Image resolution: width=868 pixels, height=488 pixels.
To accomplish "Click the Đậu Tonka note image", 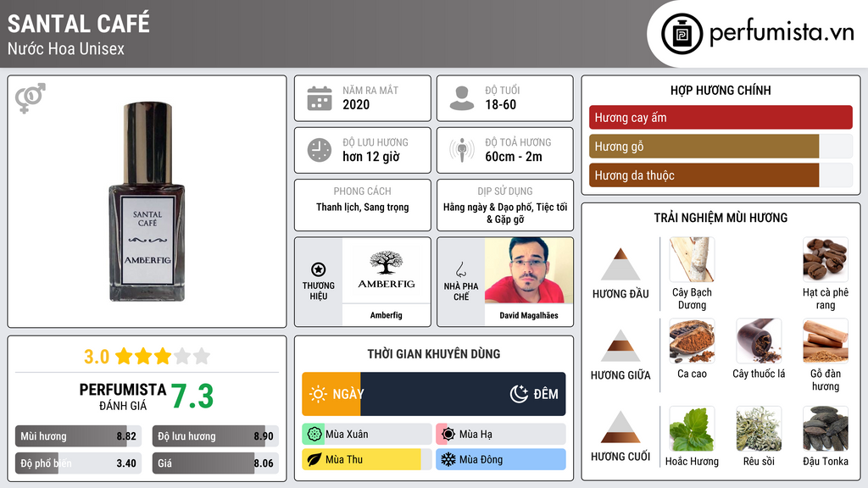I will coord(826,429).
